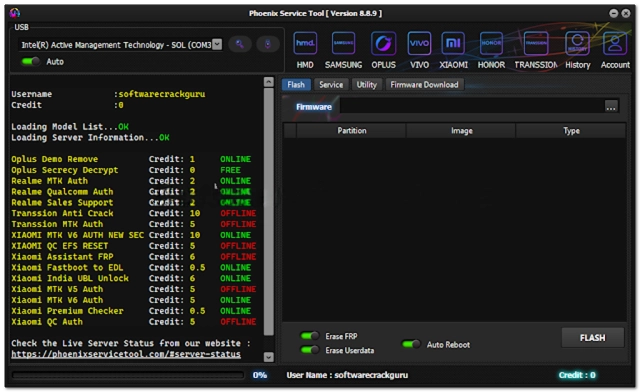Minimize the Phoenix Service Tool window

coord(613,13)
